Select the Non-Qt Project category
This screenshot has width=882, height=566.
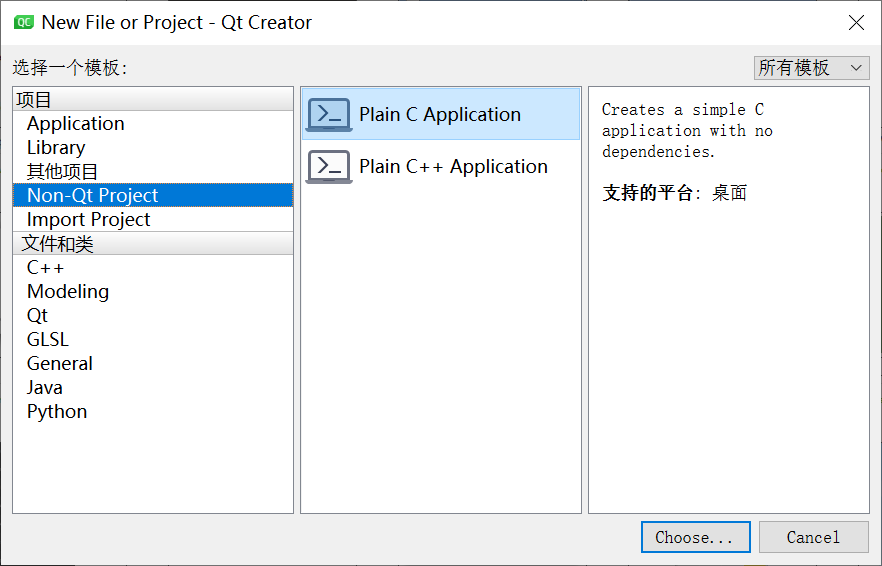click(x=93, y=196)
